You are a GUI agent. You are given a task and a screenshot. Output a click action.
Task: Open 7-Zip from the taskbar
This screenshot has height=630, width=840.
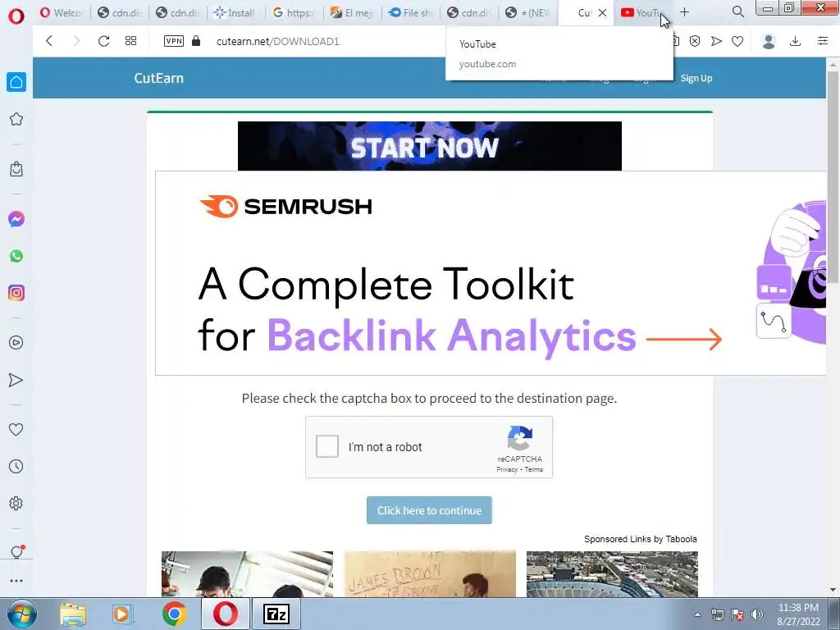point(276,614)
